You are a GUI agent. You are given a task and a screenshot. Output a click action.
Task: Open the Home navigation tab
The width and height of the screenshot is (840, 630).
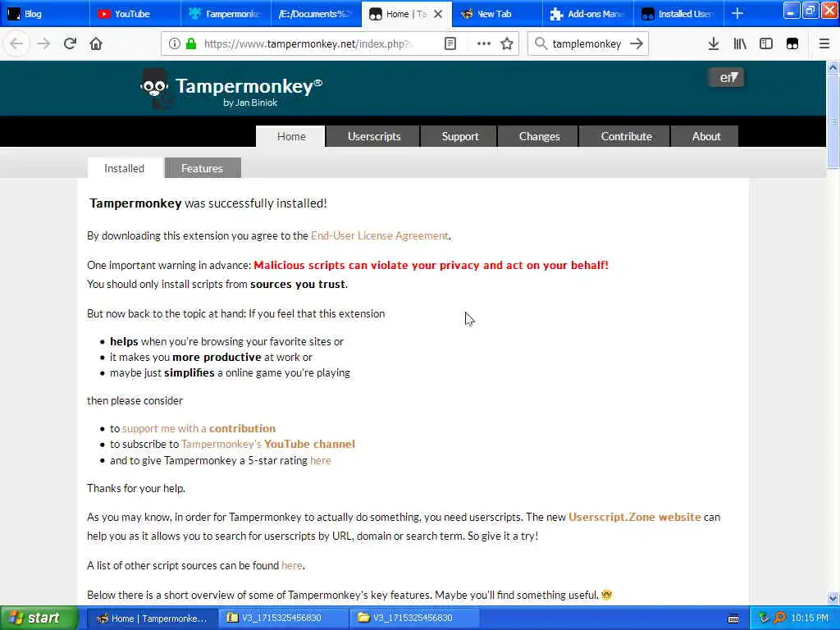point(291,136)
